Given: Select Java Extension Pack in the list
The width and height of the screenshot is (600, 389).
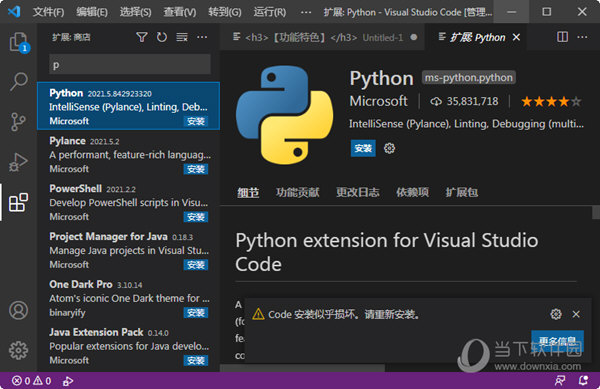Looking at the screenshot, I should (128, 345).
